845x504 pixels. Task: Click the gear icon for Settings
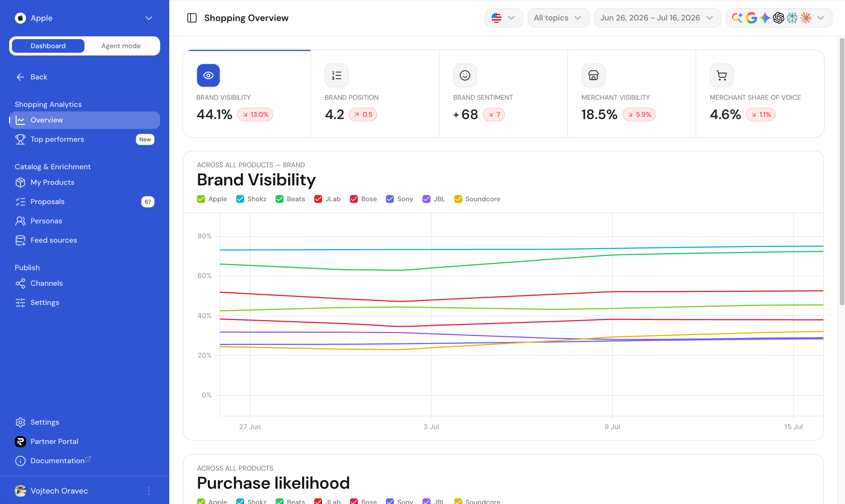click(20, 422)
